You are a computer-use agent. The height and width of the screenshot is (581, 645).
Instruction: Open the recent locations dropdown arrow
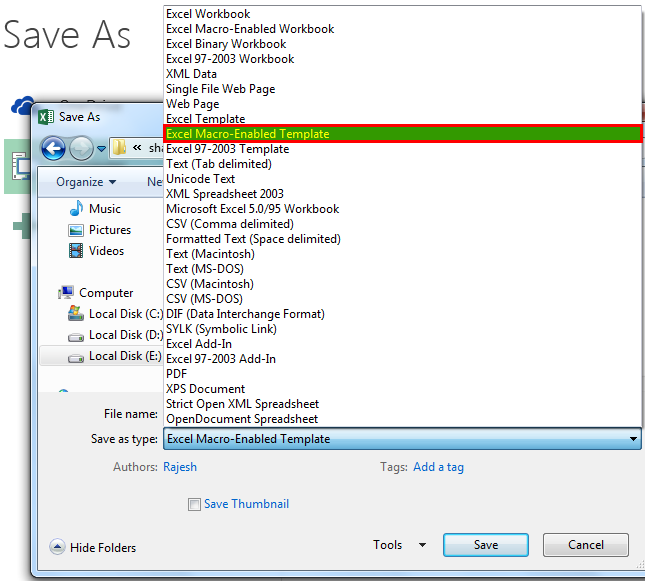click(x=101, y=149)
